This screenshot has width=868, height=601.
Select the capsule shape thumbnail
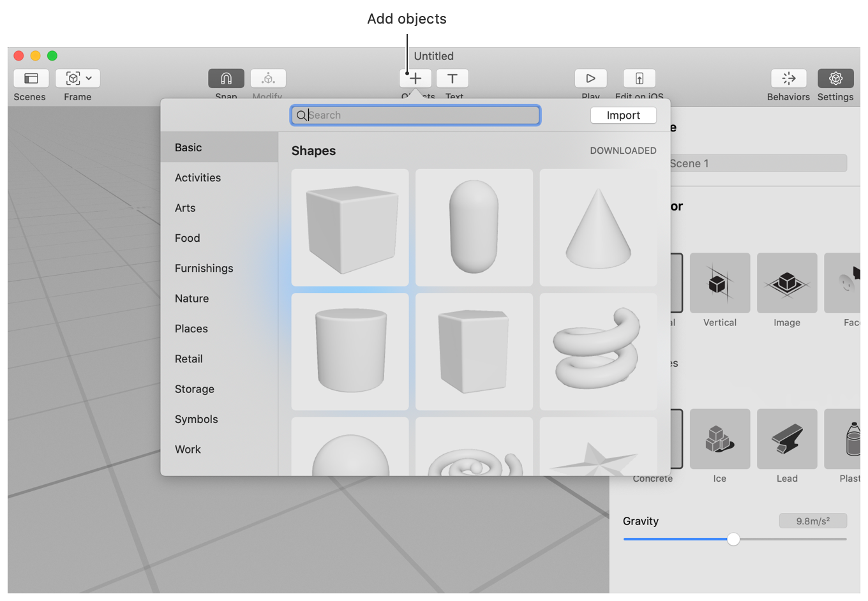click(474, 227)
